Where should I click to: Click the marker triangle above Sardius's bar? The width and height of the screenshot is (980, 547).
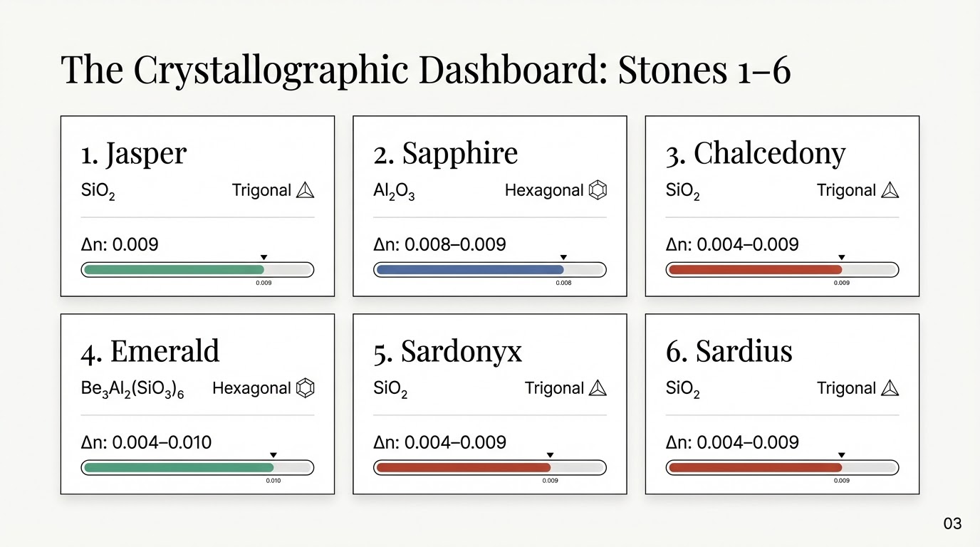pyautogui.click(x=841, y=455)
